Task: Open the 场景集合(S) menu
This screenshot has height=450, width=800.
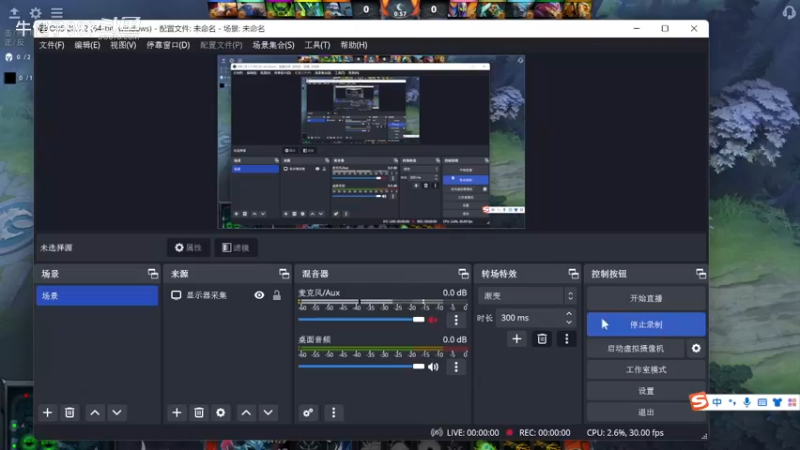Action: pyautogui.click(x=273, y=45)
